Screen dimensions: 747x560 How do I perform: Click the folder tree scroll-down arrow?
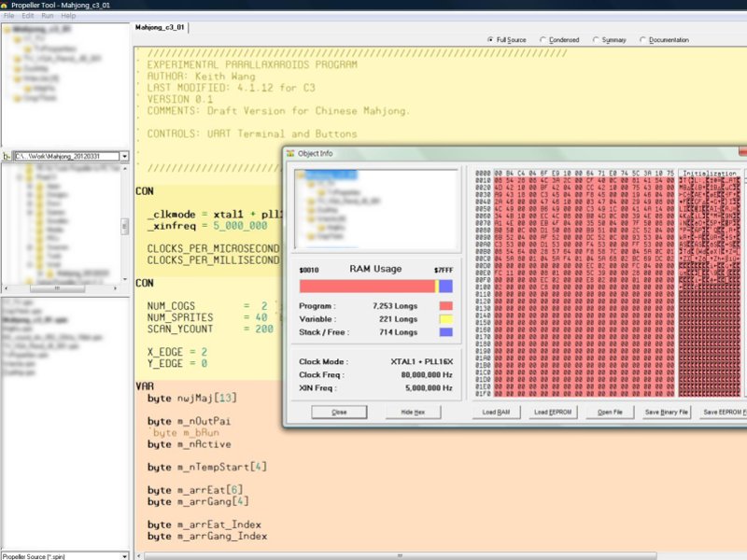pos(125,279)
